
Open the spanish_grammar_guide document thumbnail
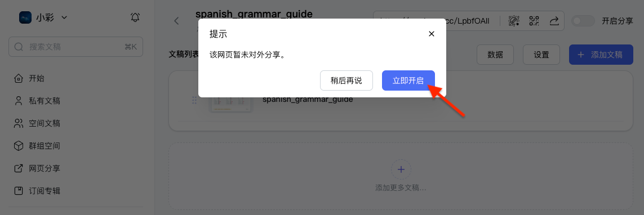pos(231,104)
